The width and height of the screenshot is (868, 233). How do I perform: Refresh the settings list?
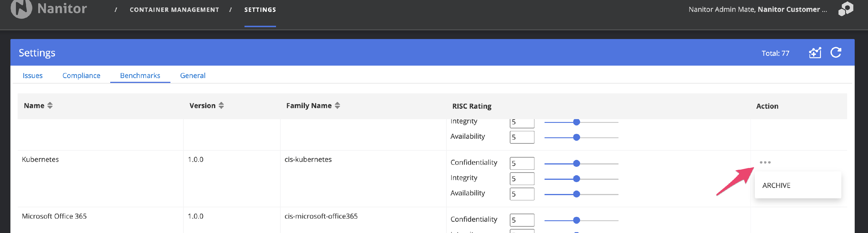(836, 53)
